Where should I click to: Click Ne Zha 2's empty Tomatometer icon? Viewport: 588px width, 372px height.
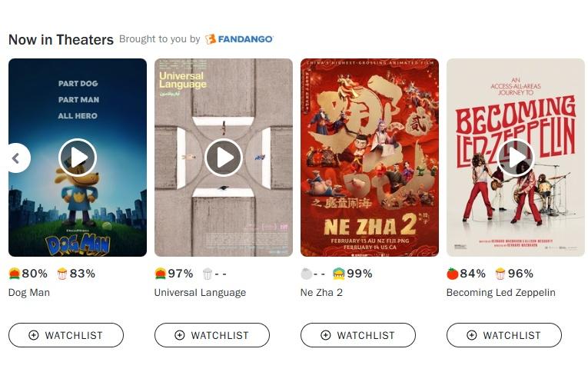tap(307, 274)
